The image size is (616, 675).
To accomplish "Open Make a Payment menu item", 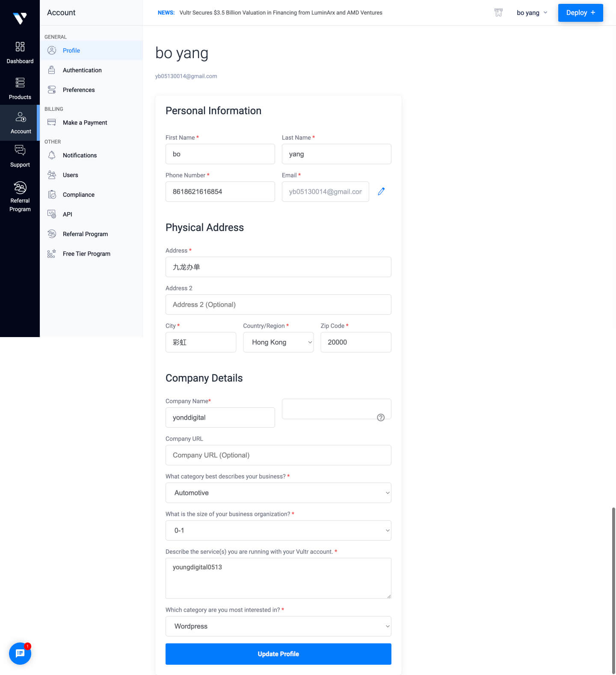I will point(91,122).
